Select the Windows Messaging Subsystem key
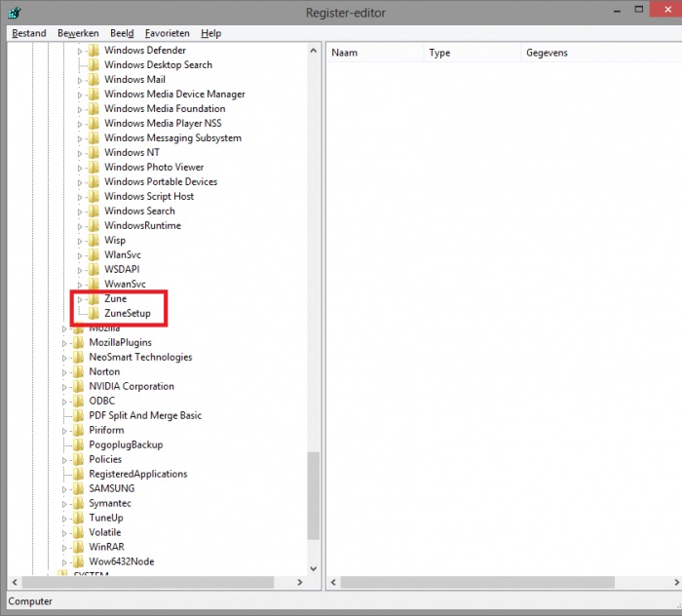The width and height of the screenshot is (682, 616). pyautogui.click(x=172, y=137)
